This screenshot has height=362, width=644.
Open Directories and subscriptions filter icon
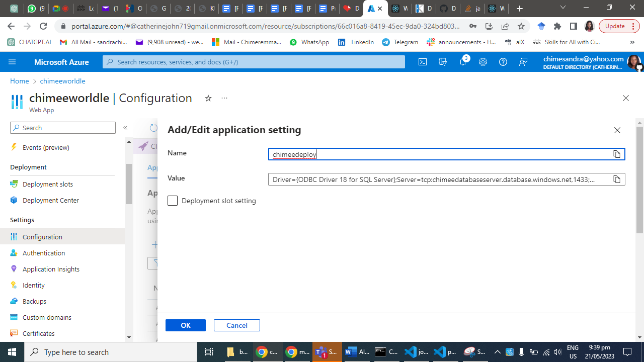click(x=443, y=62)
